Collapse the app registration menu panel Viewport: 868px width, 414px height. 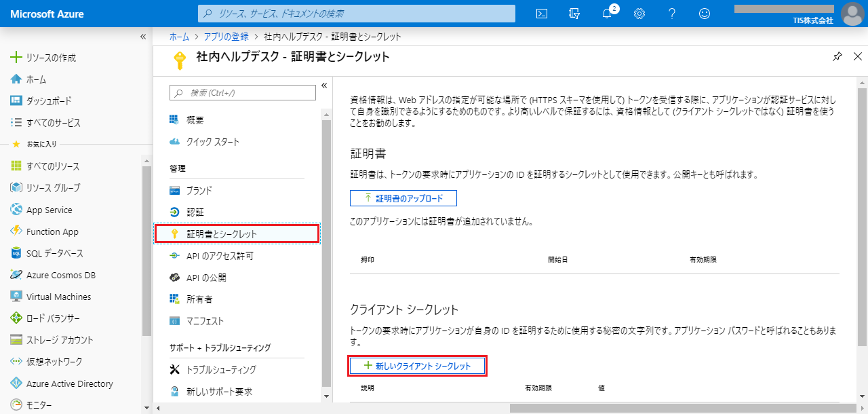324,86
